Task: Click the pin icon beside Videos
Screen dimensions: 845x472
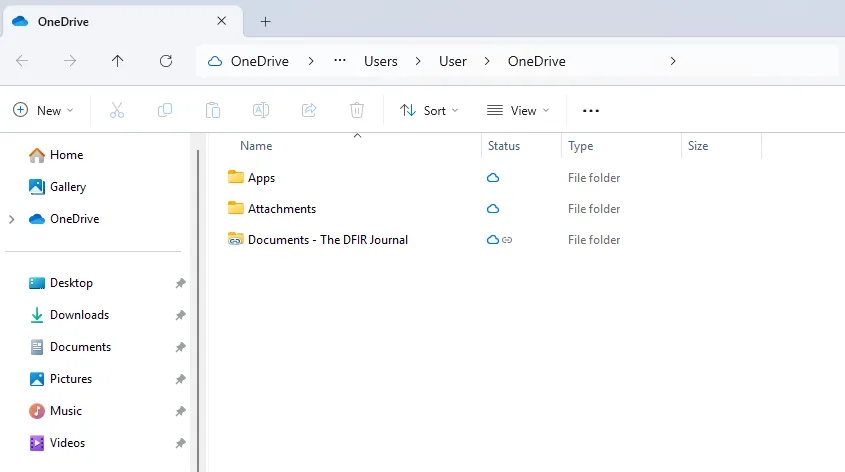Action: 181,443
